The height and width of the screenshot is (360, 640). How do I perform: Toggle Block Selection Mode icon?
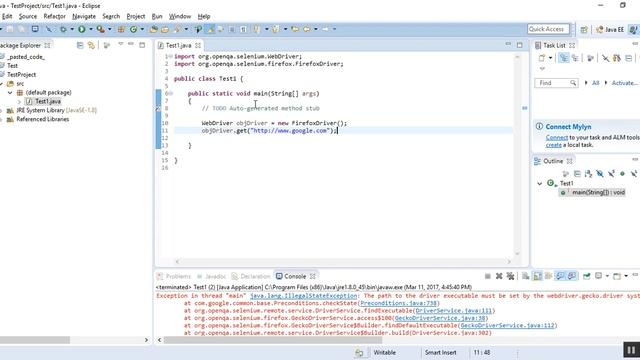(232, 29)
